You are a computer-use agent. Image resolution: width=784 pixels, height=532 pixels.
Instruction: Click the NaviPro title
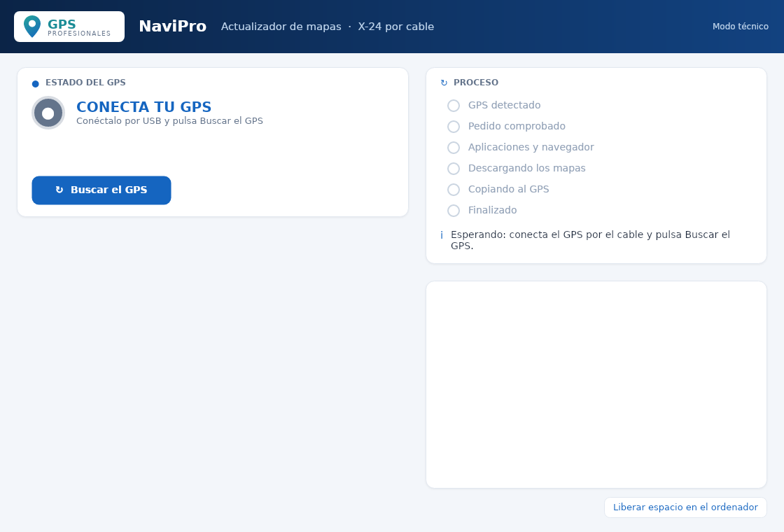[172, 27]
